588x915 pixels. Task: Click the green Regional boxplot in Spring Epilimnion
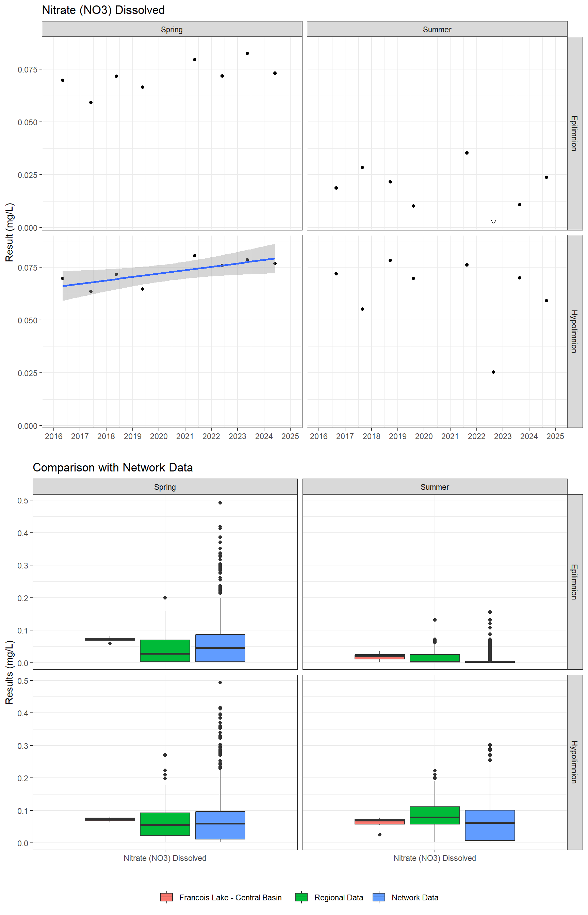point(165,651)
